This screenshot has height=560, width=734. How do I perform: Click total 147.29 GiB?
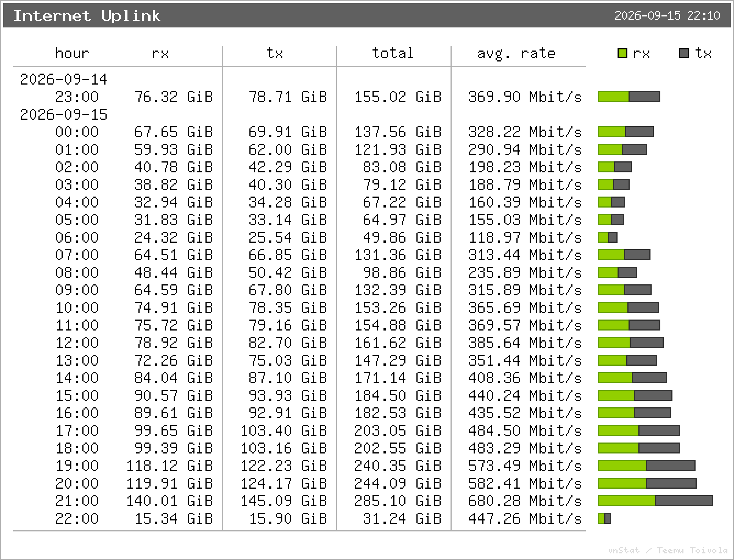[x=398, y=361]
